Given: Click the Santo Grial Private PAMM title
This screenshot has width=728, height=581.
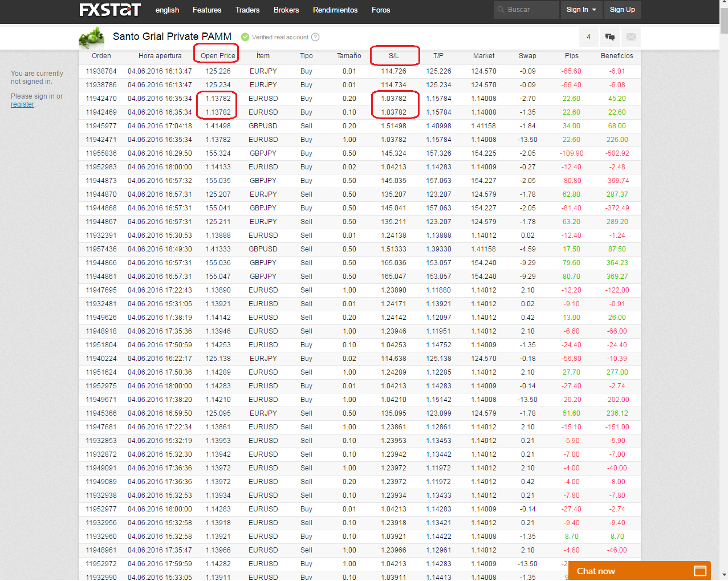Looking at the screenshot, I should point(172,36).
